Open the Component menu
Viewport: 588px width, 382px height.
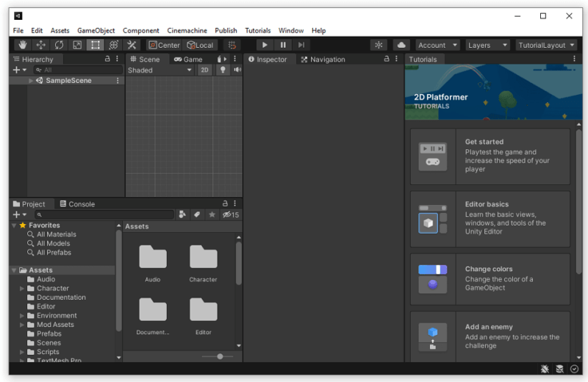(140, 30)
